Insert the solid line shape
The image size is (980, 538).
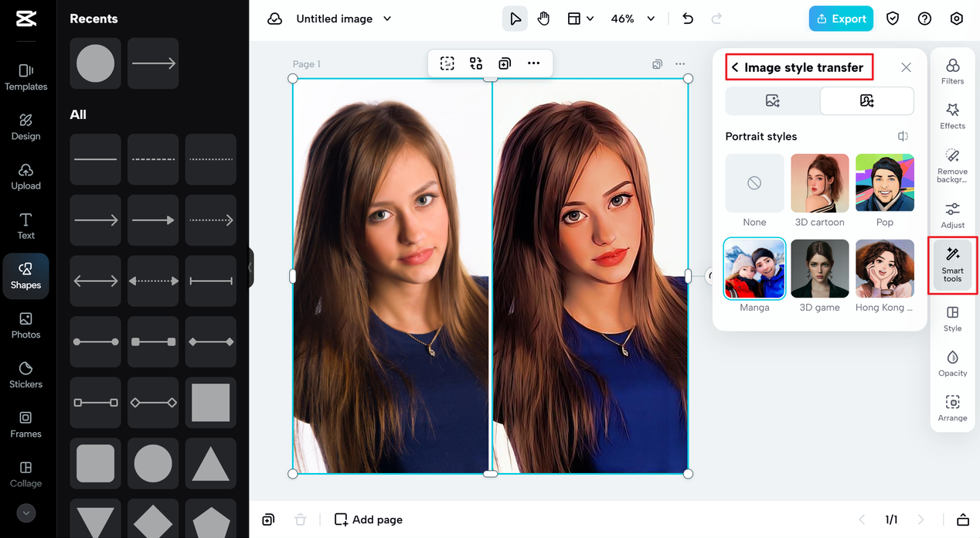[x=95, y=159]
